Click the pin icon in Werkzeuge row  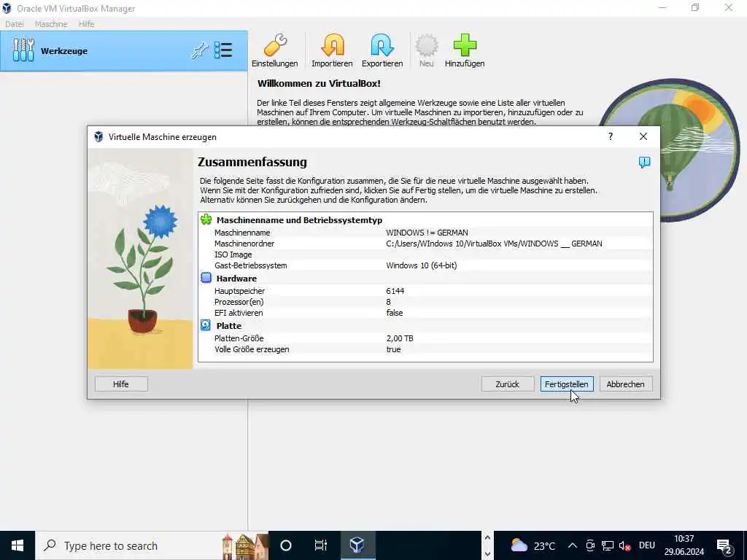pos(200,50)
